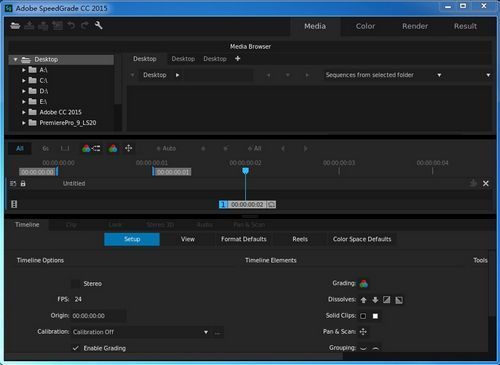Click the icon right of playhead timecode 00:00:00:02
Viewport: 500px width, 365px height.
pos(272,204)
